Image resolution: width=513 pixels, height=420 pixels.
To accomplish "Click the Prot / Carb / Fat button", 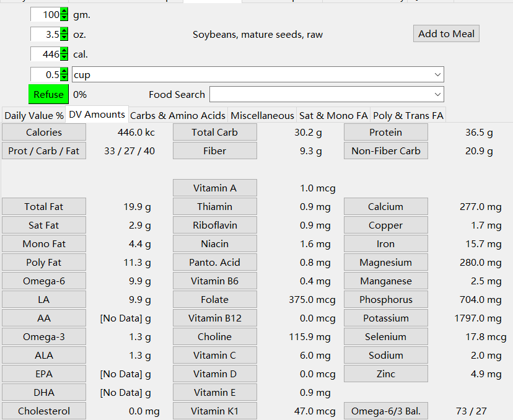I will pyautogui.click(x=44, y=151).
